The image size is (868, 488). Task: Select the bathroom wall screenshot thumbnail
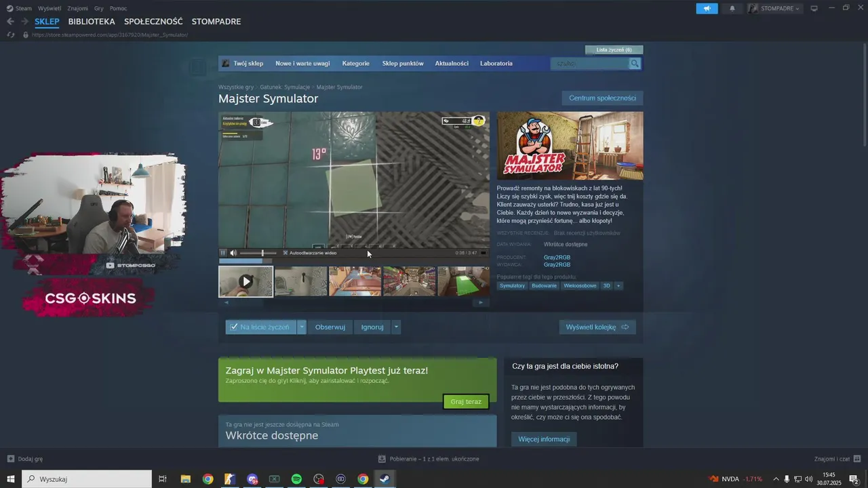click(x=300, y=281)
